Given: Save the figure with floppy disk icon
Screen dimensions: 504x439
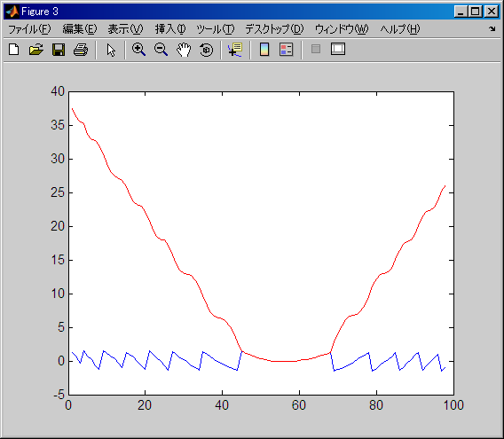Looking at the screenshot, I should [59, 50].
